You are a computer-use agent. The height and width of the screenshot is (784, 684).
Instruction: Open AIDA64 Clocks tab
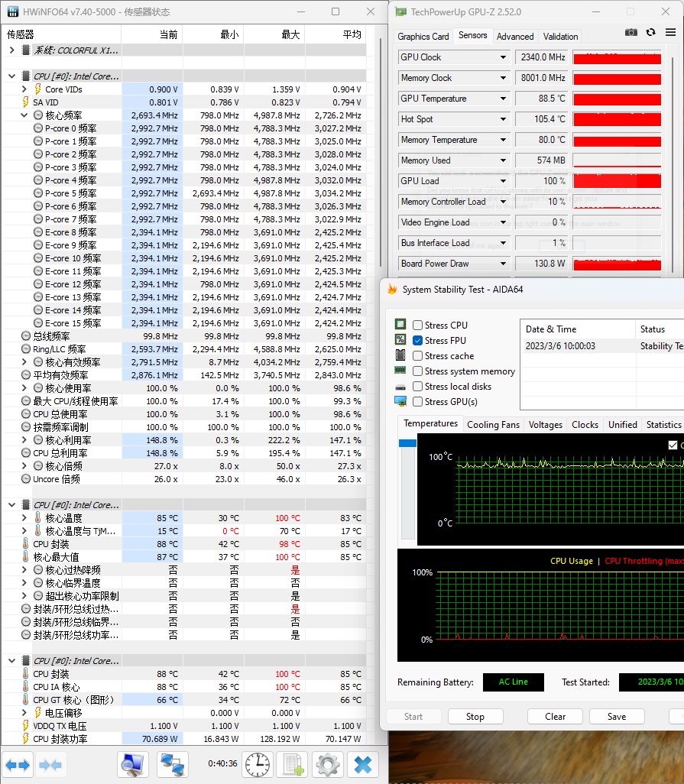click(x=585, y=425)
